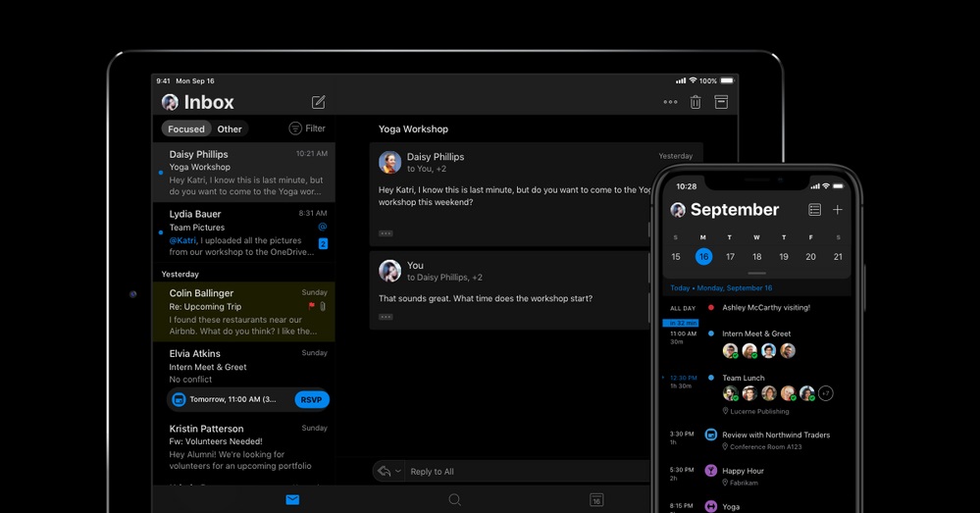Click the attachment paperclip on Upcoming Trip
This screenshot has width=980, height=513.
coord(323,306)
